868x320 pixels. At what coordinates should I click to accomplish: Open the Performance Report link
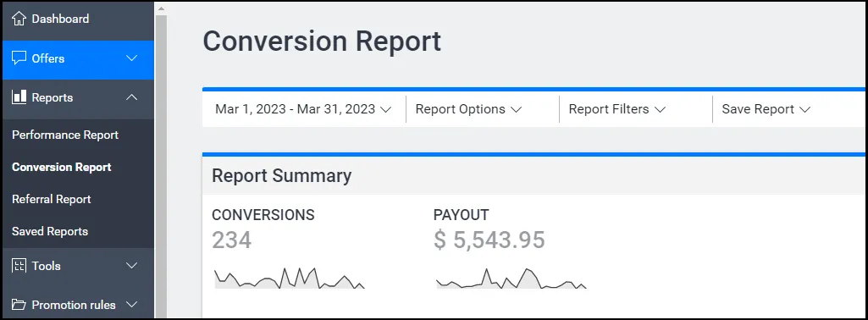point(65,135)
